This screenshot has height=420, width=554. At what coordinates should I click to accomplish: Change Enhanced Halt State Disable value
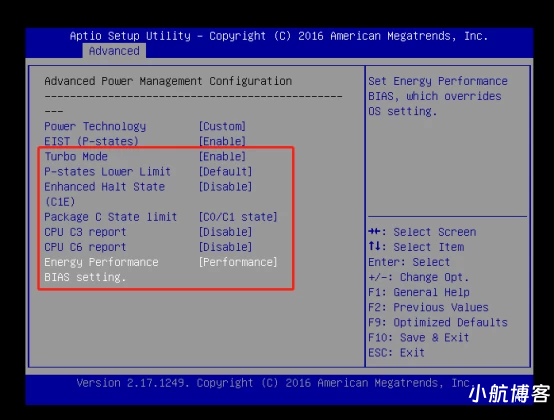(225, 187)
